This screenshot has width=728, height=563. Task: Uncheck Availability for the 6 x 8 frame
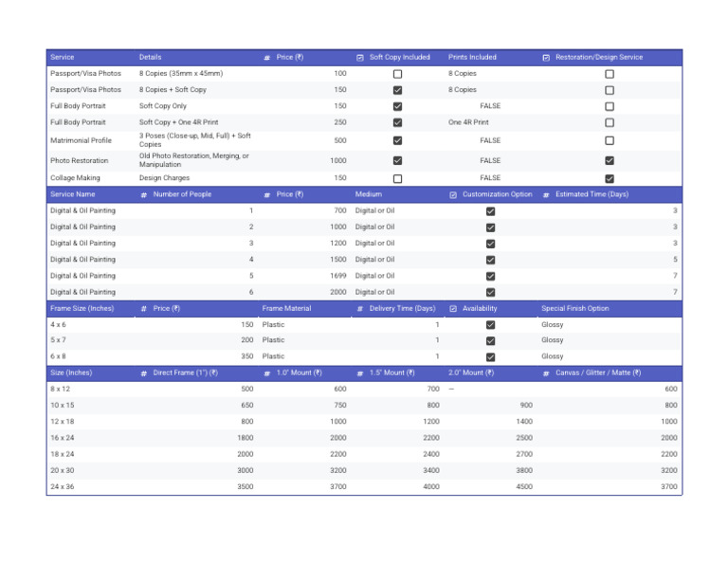(x=490, y=357)
